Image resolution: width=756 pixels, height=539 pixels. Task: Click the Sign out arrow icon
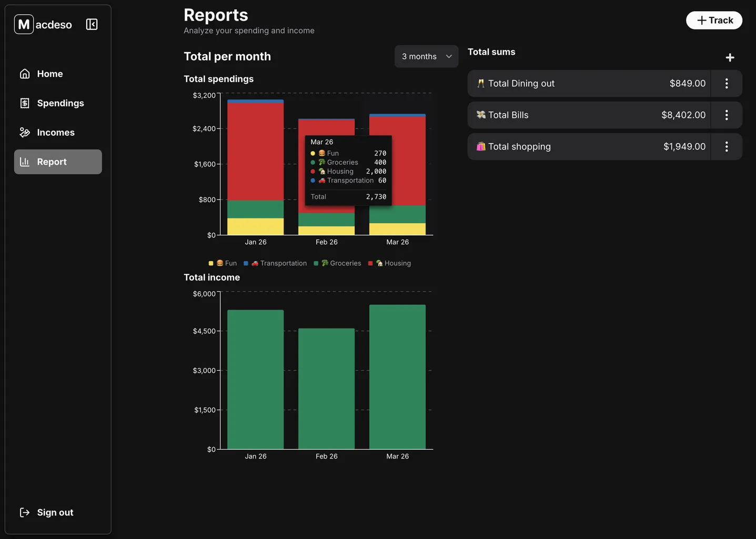(x=24, y=512)
